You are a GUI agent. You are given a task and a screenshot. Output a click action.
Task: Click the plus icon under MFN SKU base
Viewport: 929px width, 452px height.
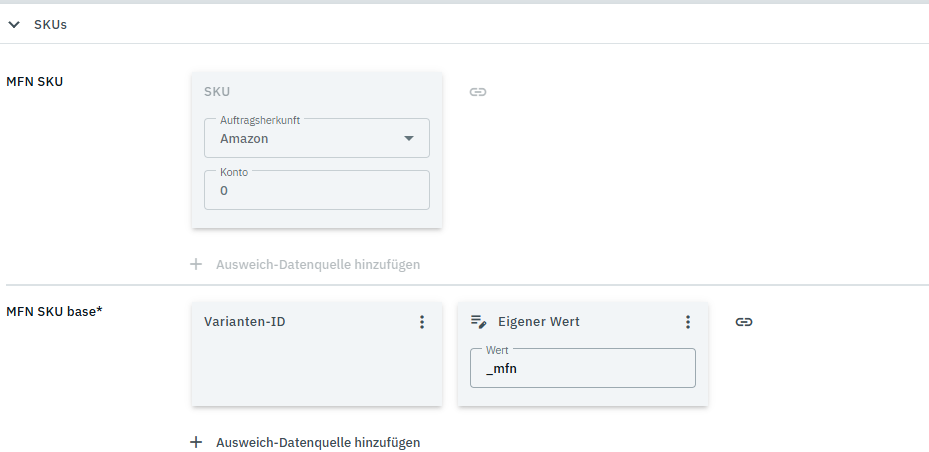pyautogui.click(x=196, y=442)
